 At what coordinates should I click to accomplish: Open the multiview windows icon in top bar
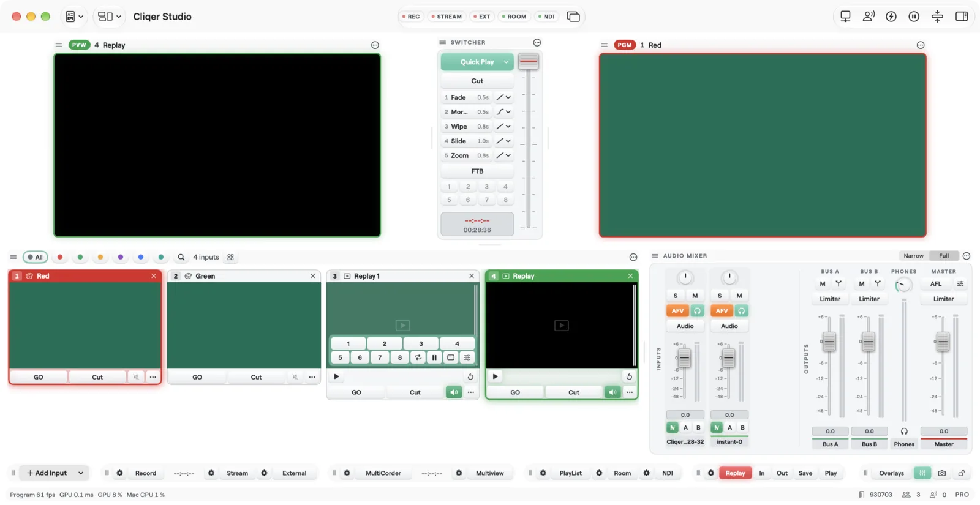(x=573, y=17)
